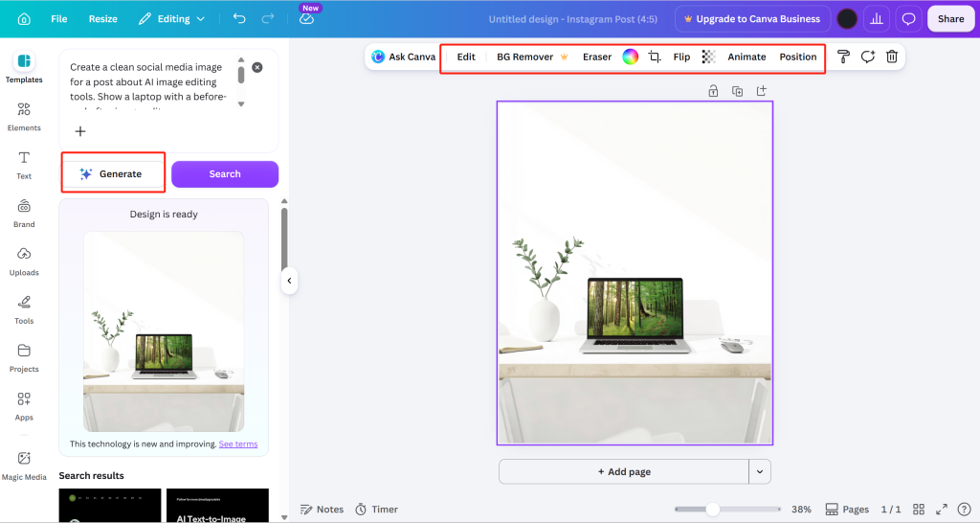Open the Magic Media panel
Image resolution: width=980 pixels, height=523 pixels.
[x=24, y=466]
